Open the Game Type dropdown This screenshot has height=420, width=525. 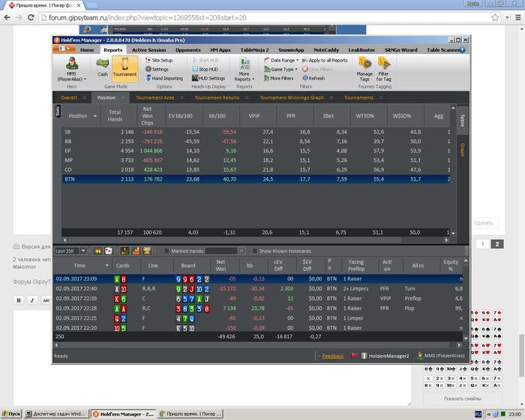[x=280, y=69]
